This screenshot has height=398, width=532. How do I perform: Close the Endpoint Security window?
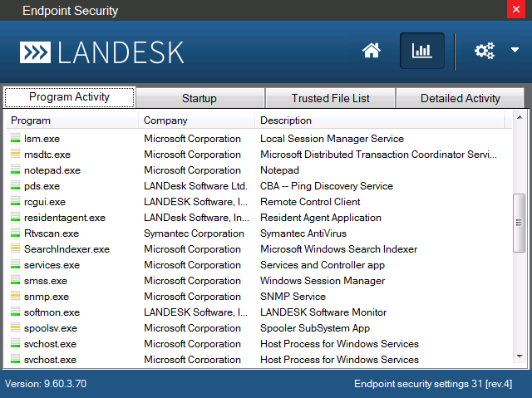[x=520, y=10]
